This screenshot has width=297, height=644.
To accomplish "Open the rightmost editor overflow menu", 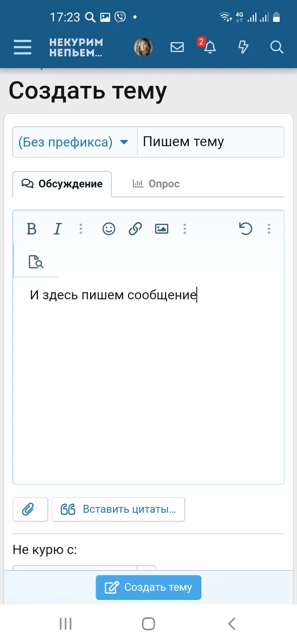I will coord(269,229).
